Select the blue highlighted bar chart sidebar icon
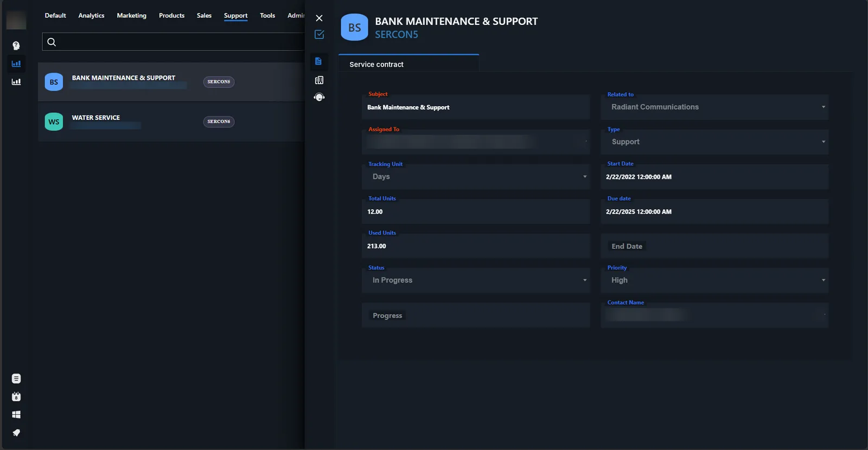The width and height of the screenshot is (868, 450). pyautogui.click(x=16, y=63)
